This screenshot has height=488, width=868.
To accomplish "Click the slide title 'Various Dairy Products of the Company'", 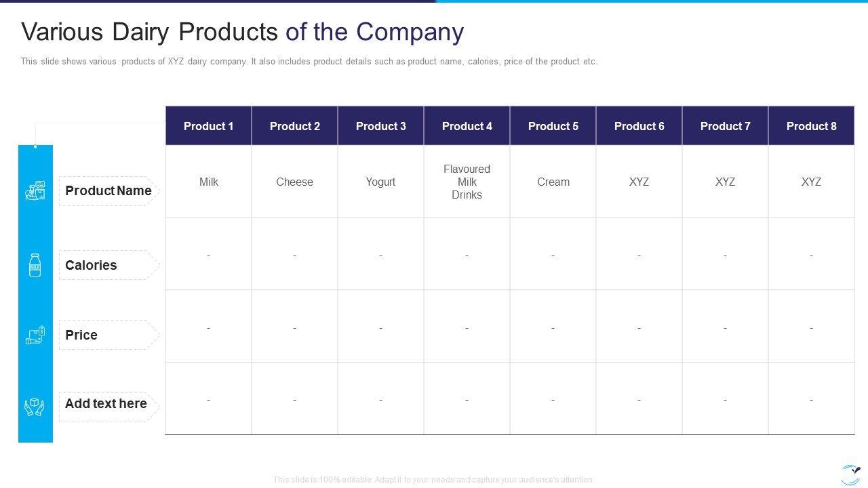I will (x=242, y=32).
